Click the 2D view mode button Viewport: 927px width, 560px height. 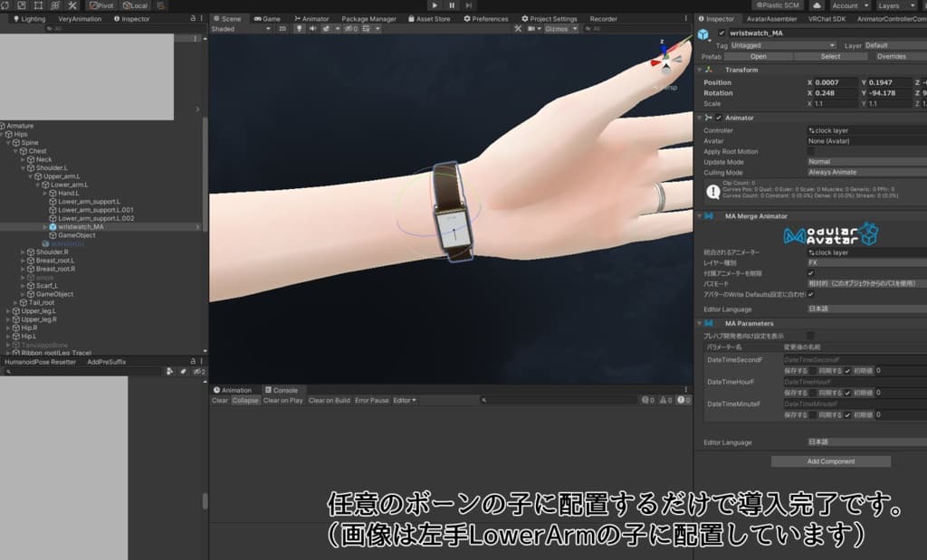click(282, 29)
